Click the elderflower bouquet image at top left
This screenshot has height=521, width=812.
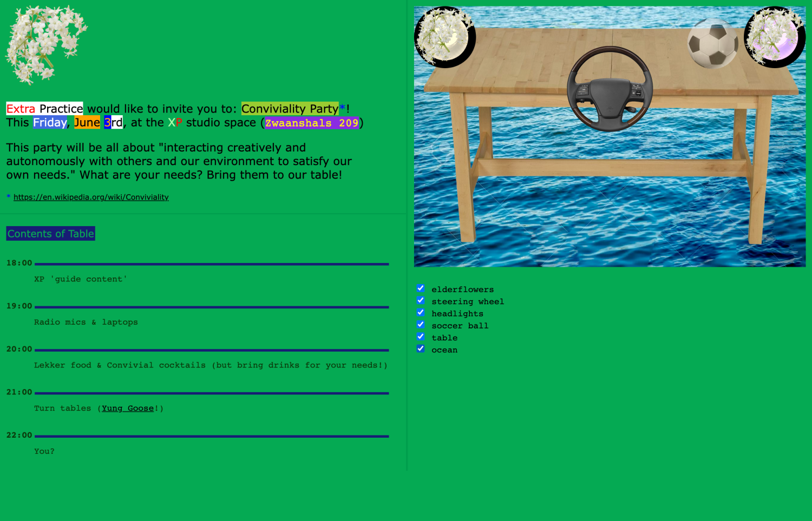(45, 44)
